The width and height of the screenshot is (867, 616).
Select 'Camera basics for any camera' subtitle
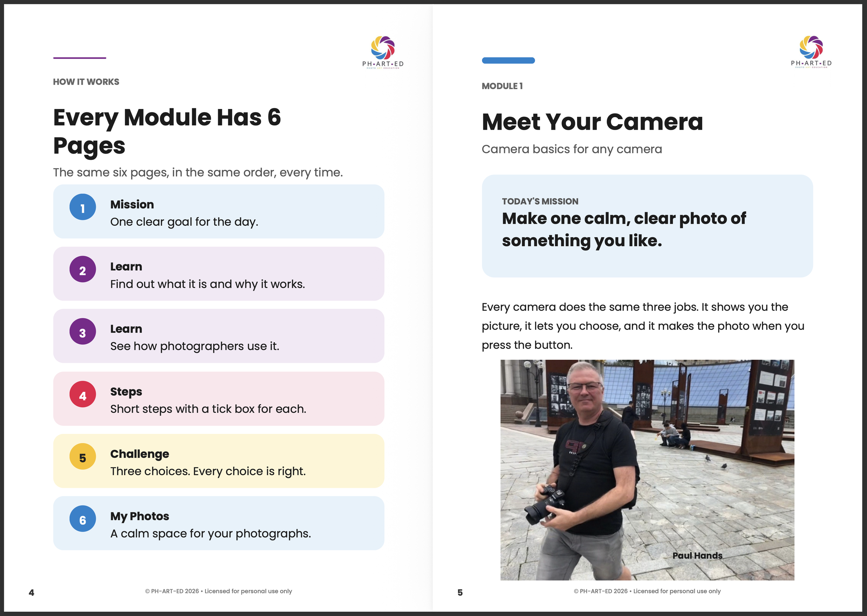(572, 149)
